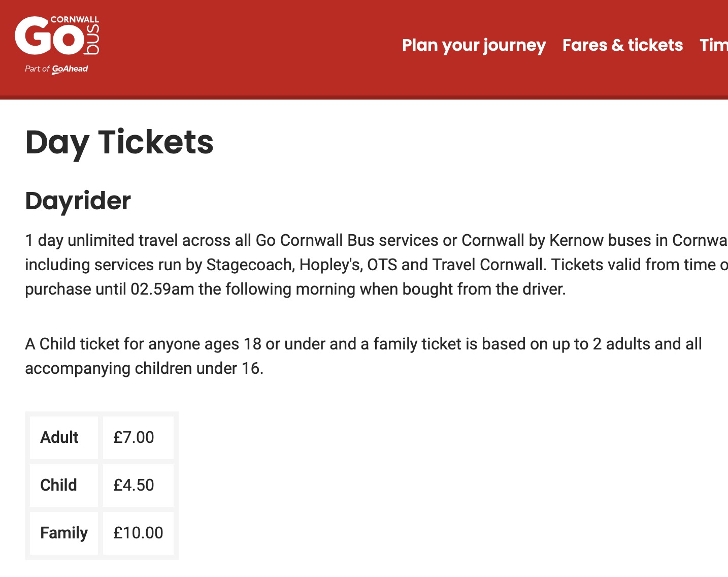This screenshot has height=577, width=728.
Task: Click the Family row label in the table
Action: click(63, 533)
